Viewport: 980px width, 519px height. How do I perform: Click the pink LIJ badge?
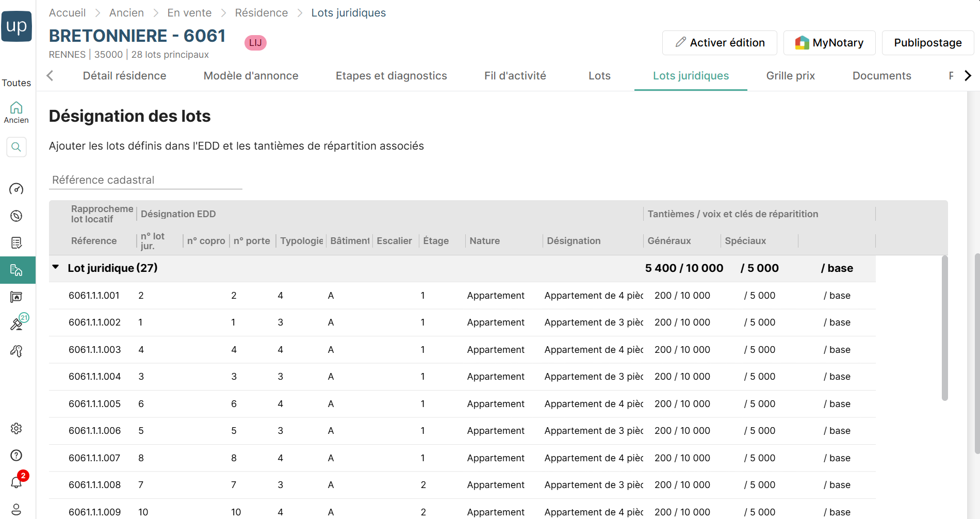click(x=255, y=43)
